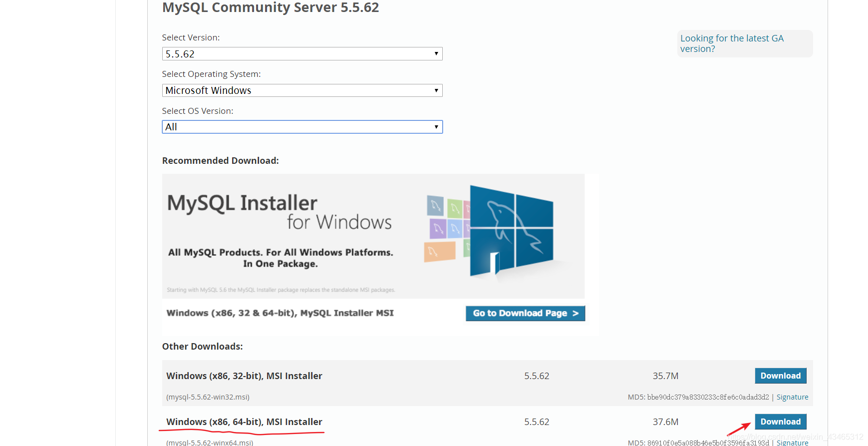
Task: Open Signature link for mysql-5.5.62-win32.msi
Action: [792, 397]
